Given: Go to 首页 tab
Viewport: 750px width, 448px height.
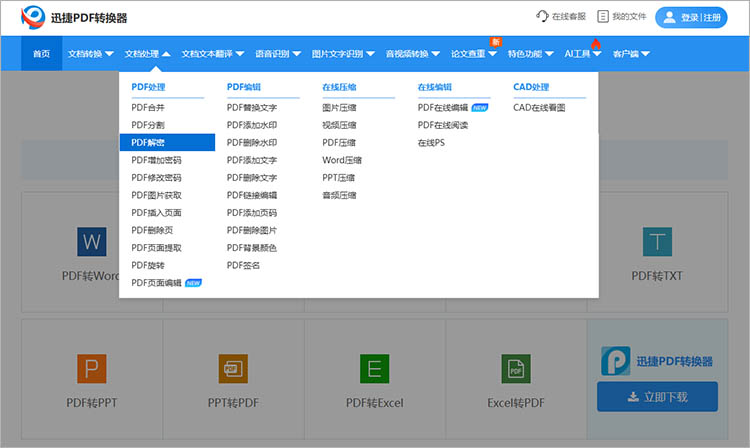Looking at the screenshot, I should pos(42,54).
